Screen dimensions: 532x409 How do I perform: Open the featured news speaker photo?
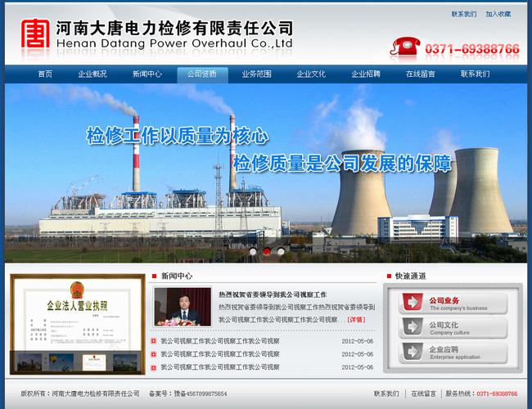[183, 307]
